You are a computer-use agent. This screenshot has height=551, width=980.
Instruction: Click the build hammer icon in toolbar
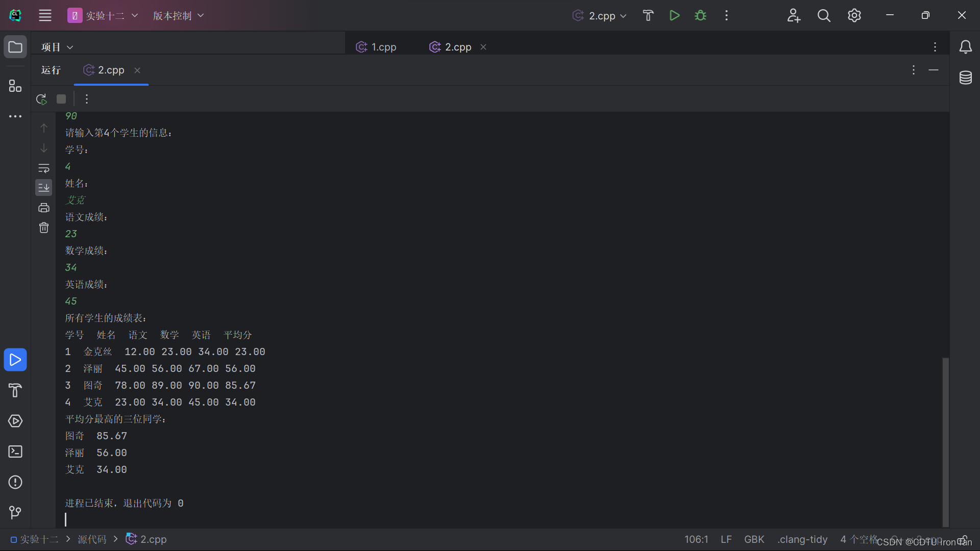[x=648, y=16]
